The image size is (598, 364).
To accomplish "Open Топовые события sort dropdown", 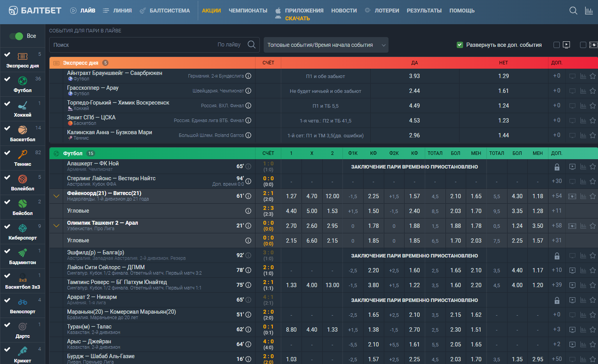I will click(326, 45).
